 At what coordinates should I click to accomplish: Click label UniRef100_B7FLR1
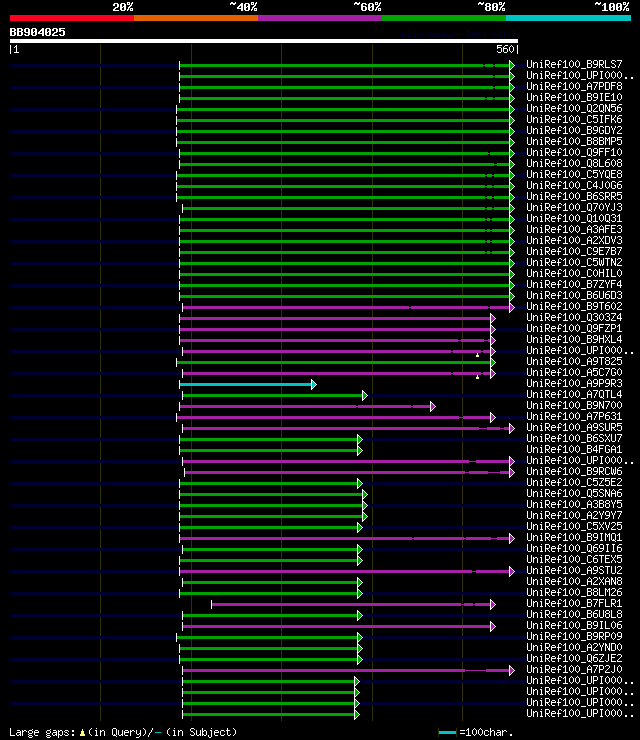tap(574, 603)
